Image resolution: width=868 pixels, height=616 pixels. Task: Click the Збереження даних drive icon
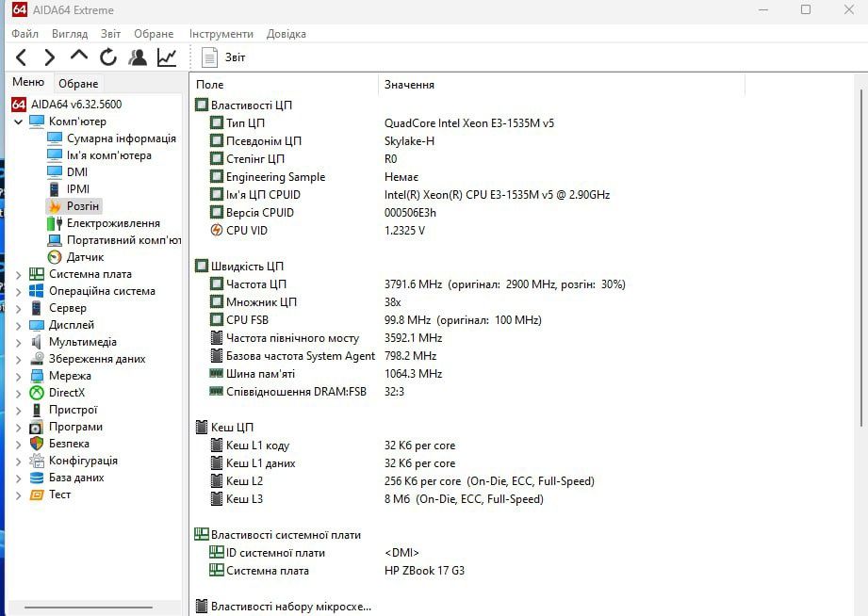[37, 359]
